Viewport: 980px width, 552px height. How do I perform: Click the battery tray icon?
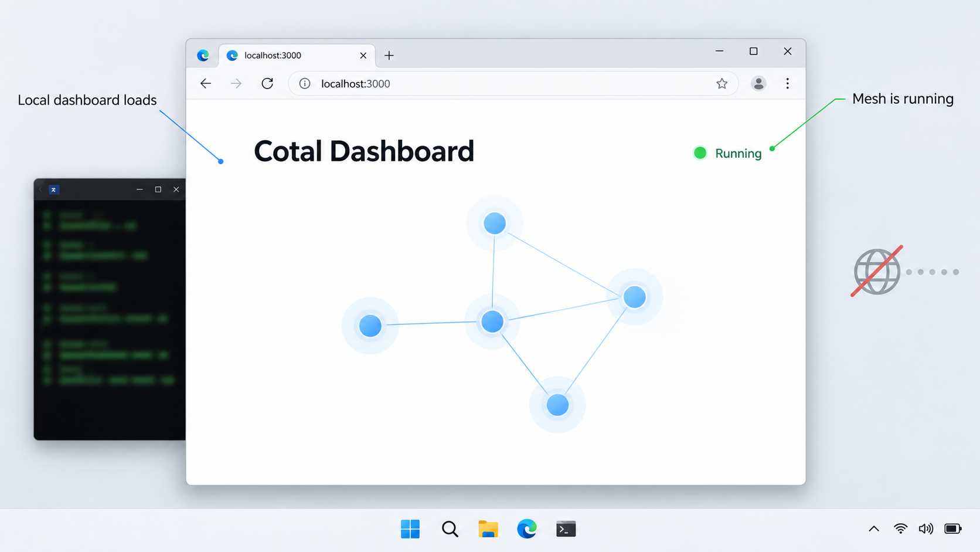953,529
